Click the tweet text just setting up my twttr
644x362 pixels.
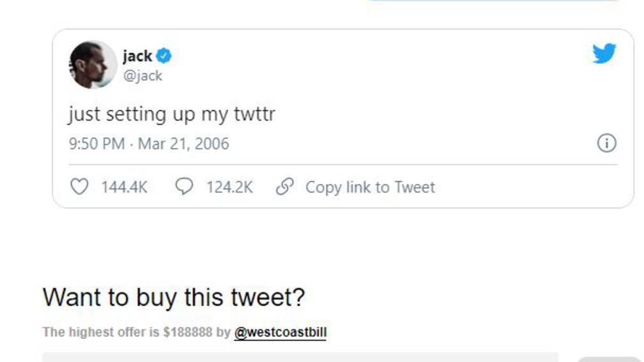(x=172, y=114)
